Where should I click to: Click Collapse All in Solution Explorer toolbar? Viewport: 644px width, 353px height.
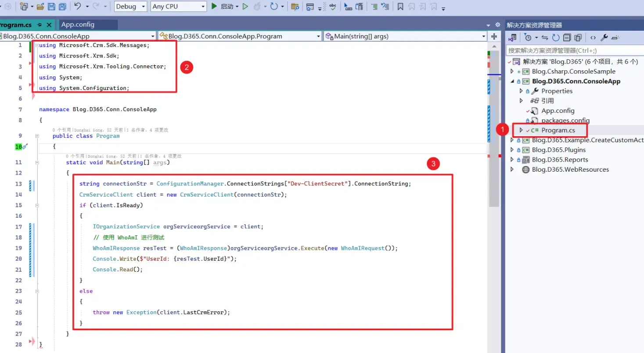(x=567, y=38)
